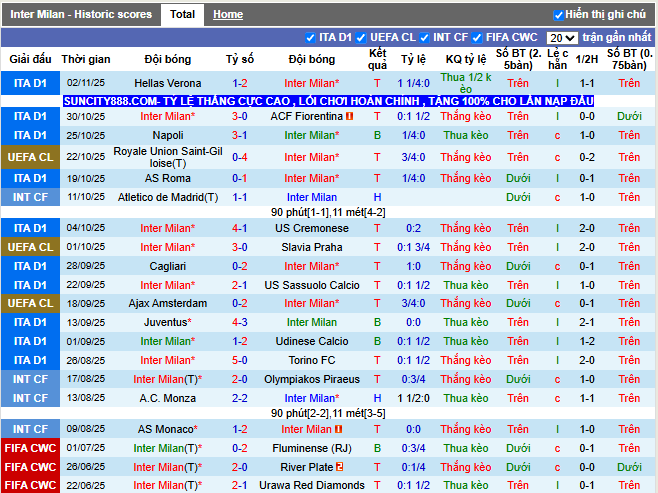Open the 20 recent matches dropdown
The image size is (658, 493).
562,38
